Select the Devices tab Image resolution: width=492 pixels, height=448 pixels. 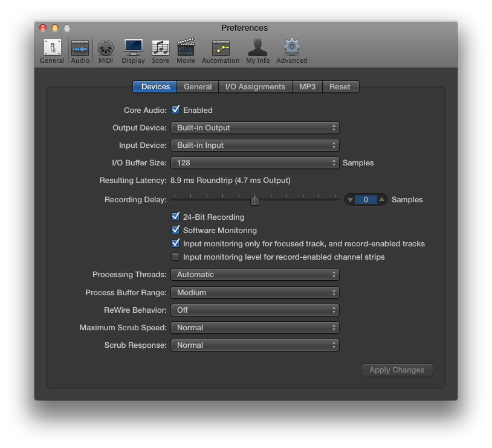(x=155, y=86)
